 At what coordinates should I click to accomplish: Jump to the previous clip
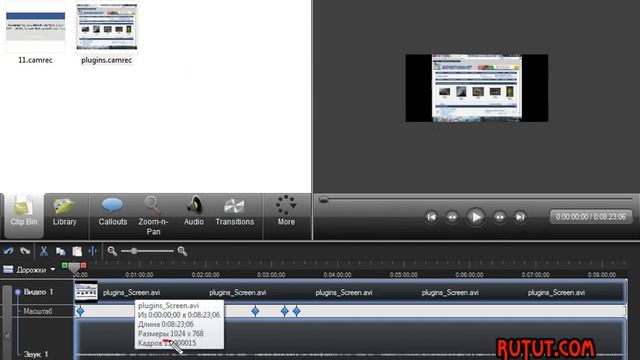pyautogui.click(x=431, y=217)
